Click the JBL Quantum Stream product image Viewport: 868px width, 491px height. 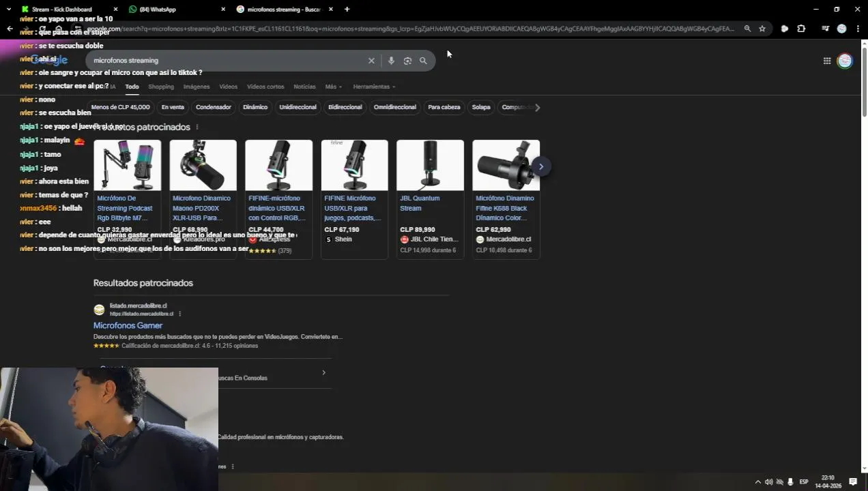(430, 165)
